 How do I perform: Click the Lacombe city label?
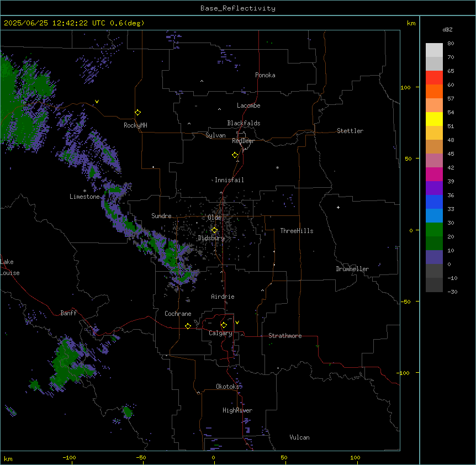pyautogui.click(x=248, y=105)
